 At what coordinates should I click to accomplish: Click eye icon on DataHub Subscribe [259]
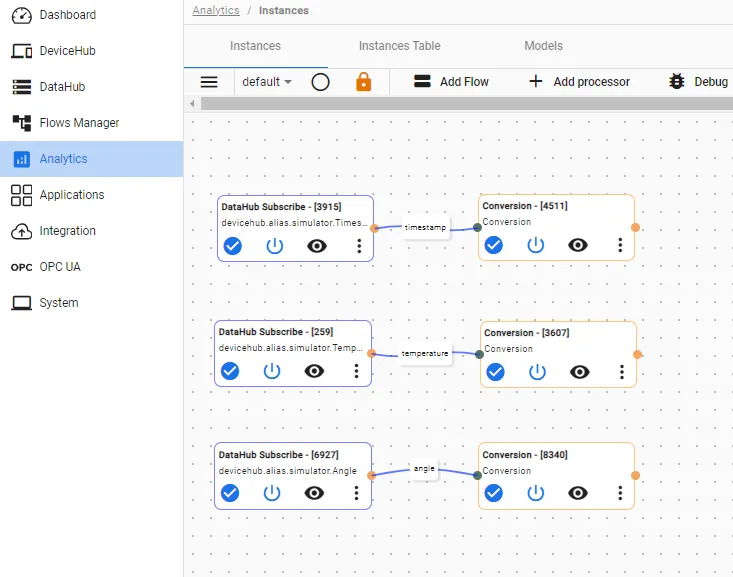pyautogui.click(x=314, y=371)
